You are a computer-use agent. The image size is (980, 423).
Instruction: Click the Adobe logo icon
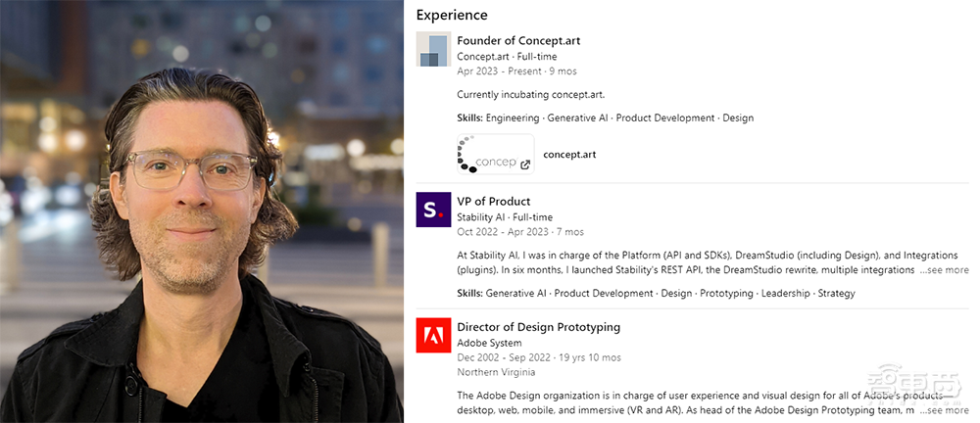(x=432, y=335)
